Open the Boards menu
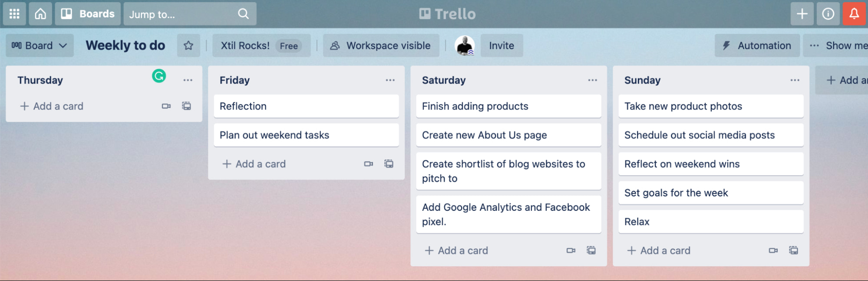Viewport: 868px width, 281px height. coord(88,14)
